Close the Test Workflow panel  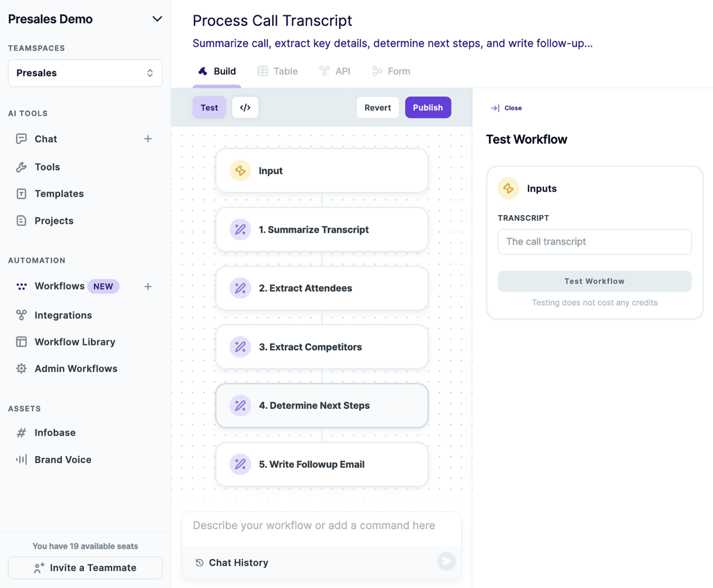point(506,108)
